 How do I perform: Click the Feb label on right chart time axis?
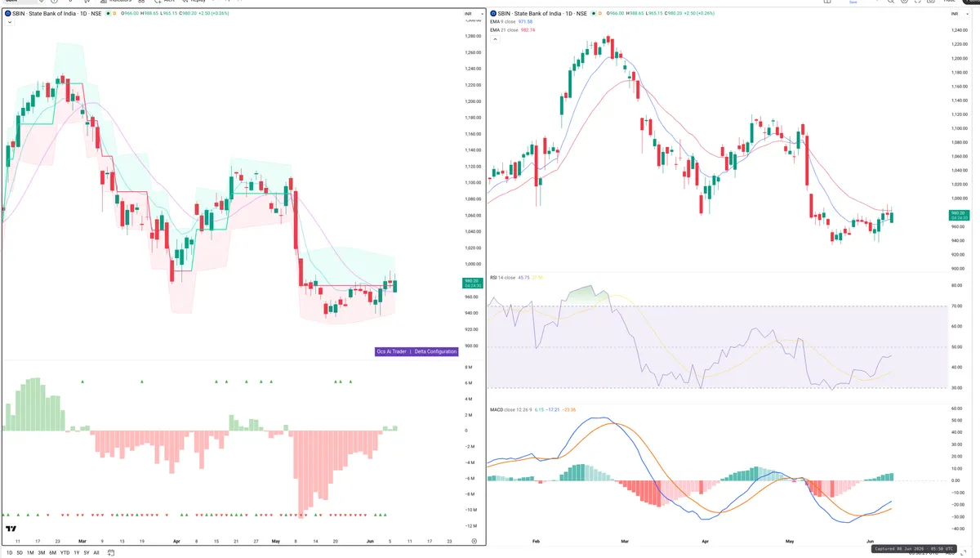pos(536,542)
